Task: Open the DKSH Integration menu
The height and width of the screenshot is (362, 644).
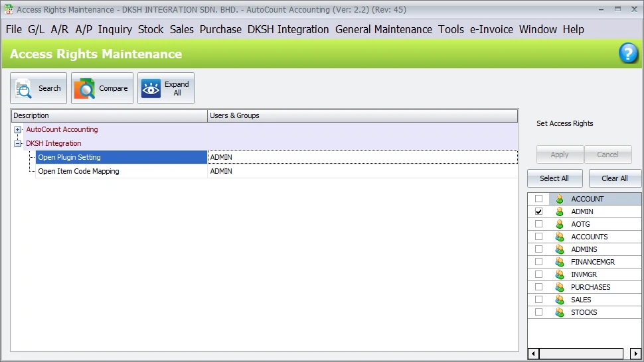Action: (x=288, y=30)
